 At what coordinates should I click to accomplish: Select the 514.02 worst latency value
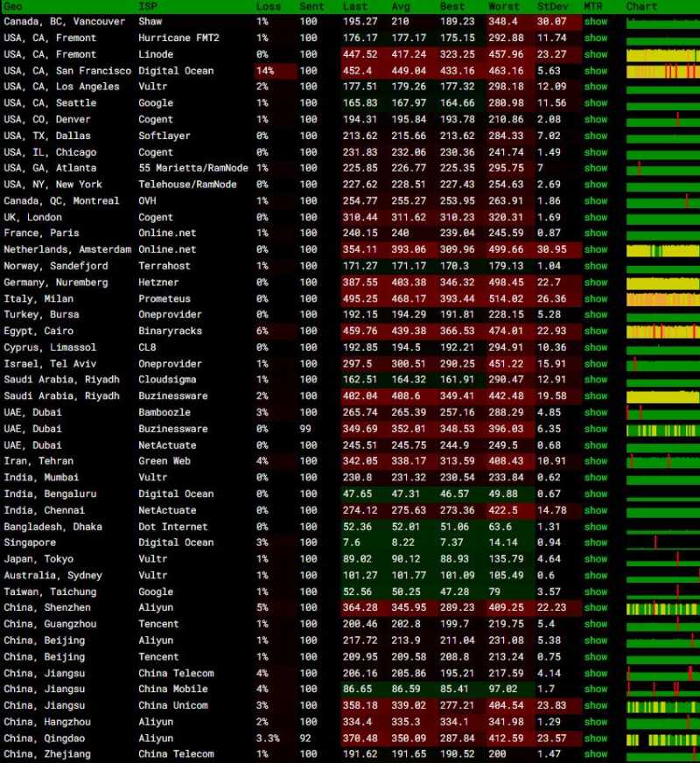click(x=506, y=298)
